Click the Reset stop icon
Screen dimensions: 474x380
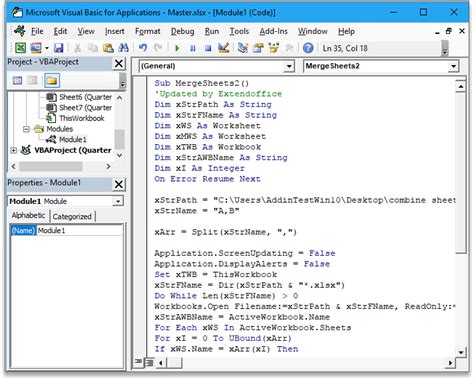[x=208, y=48]
